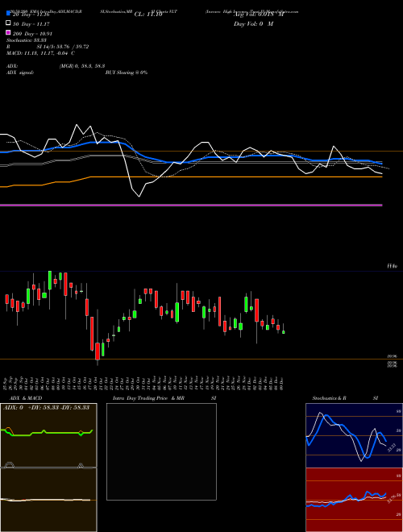
Task: Click the '(MGR) 0, 58.3, 58.3' ADX values
Action: tap(82, 66)
